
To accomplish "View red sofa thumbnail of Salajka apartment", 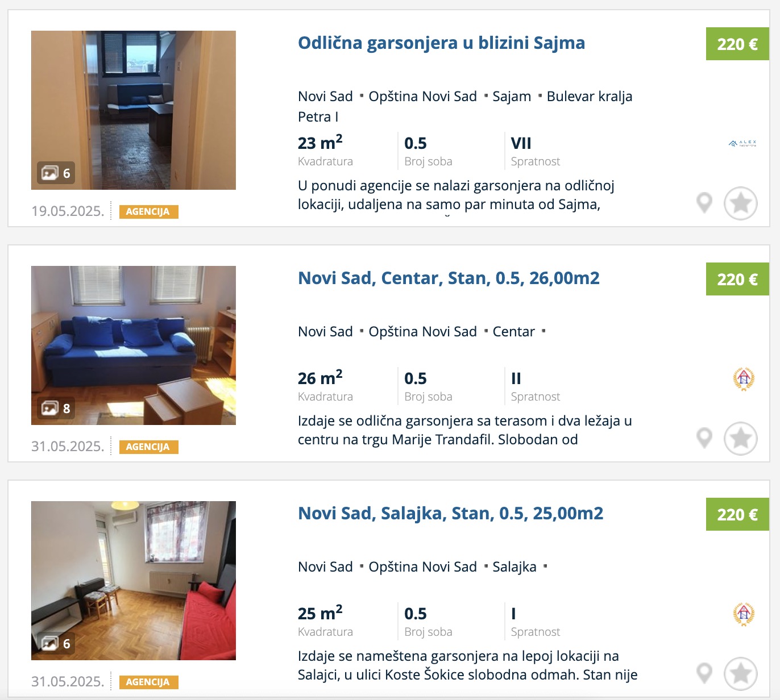I will 134,581.
